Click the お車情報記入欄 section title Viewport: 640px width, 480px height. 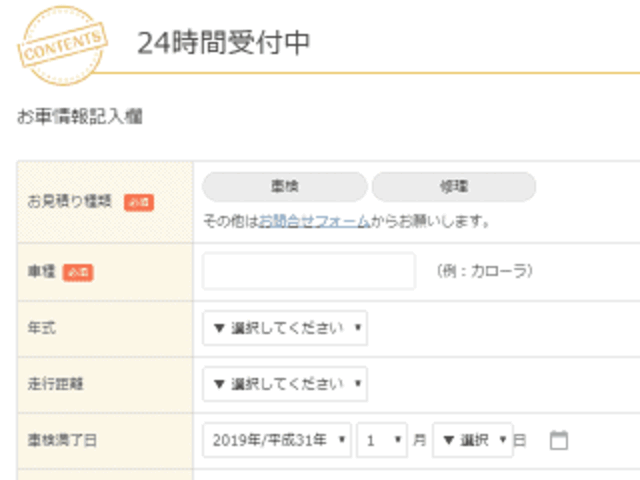click(x=80, y=117)
